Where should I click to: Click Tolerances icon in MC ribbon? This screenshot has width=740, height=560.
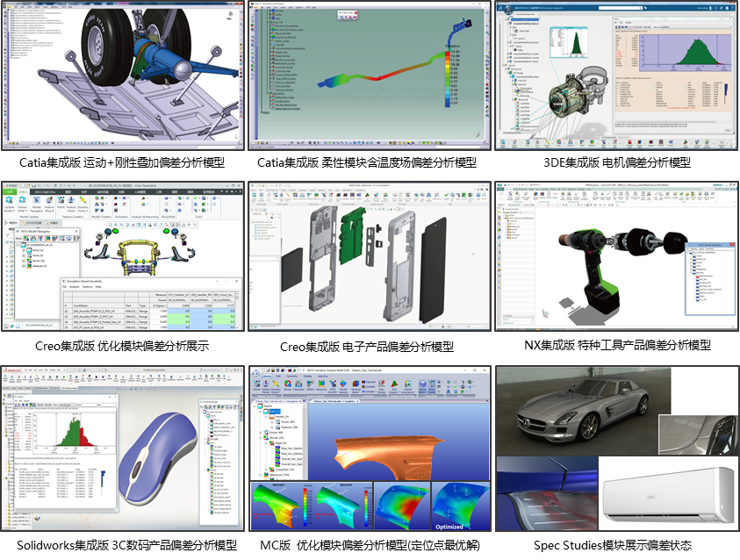pyautogui.click(x=298, y=385)
